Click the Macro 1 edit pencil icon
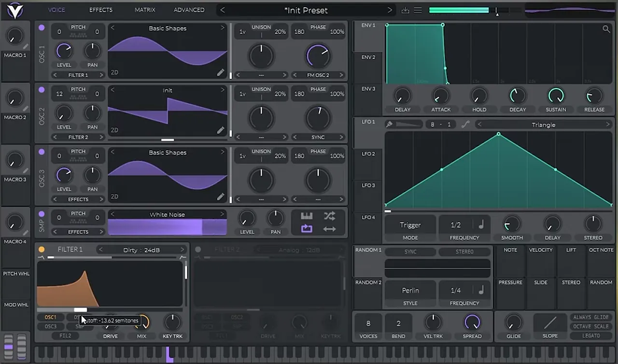The image size is (618, 364). [25, 47]
